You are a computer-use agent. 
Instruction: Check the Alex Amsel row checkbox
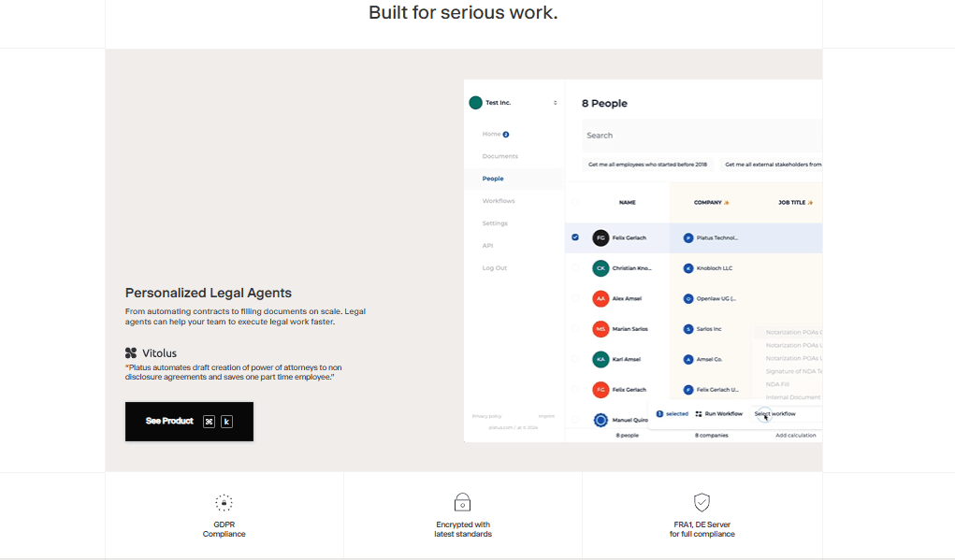[575, 298]
